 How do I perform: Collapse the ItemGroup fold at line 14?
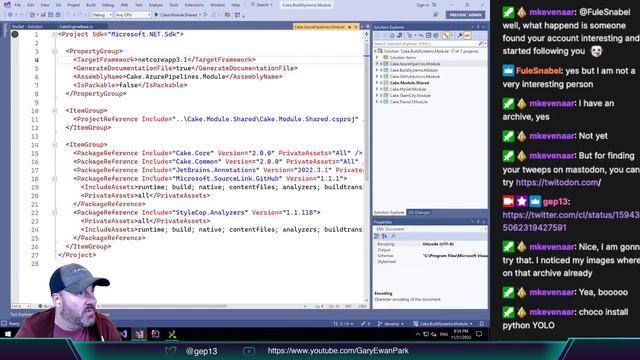54,144
